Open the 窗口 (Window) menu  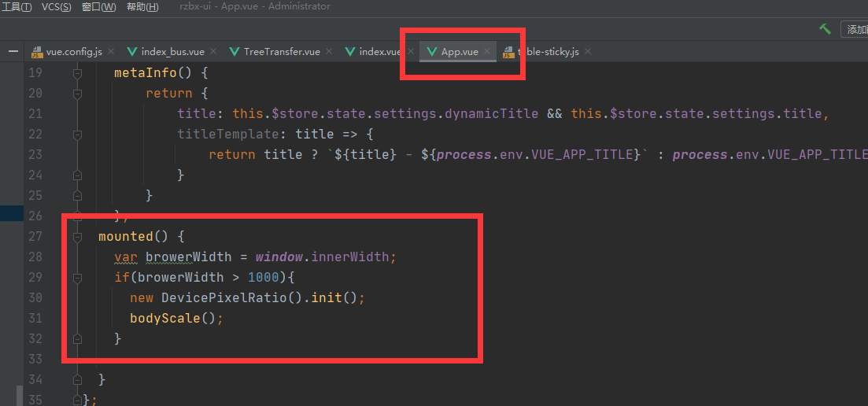coord(98,7)
